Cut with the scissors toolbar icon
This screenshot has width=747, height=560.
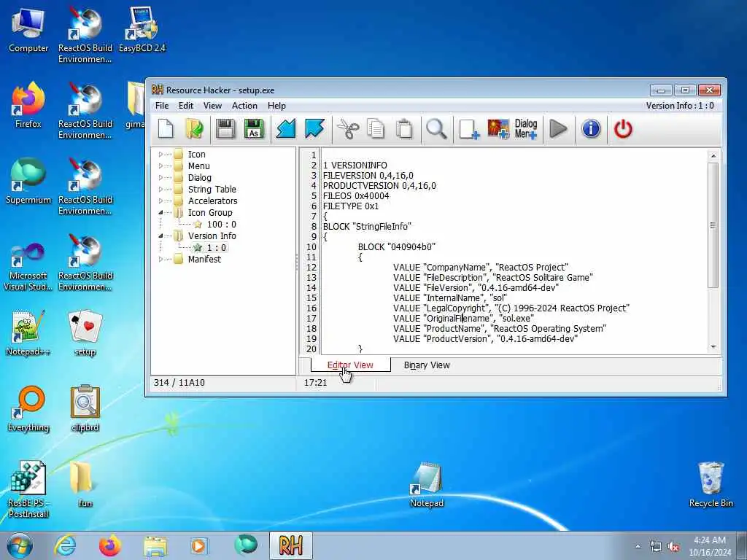pyautogui.click(x=348, y=129)
